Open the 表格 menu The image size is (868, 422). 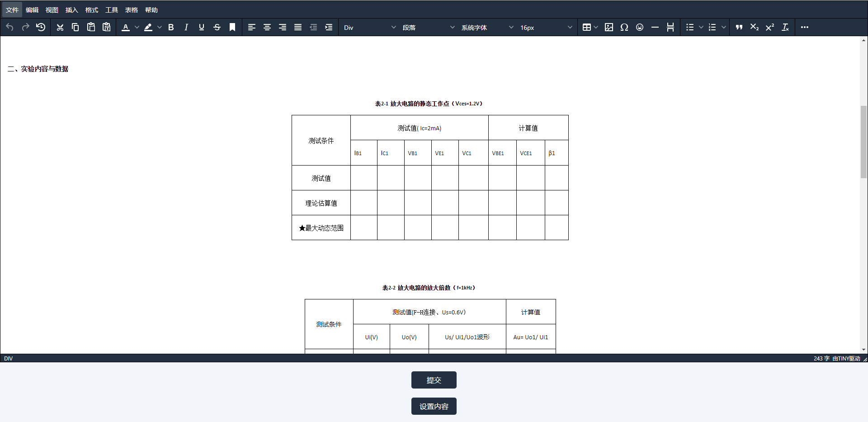pos(131,9)
